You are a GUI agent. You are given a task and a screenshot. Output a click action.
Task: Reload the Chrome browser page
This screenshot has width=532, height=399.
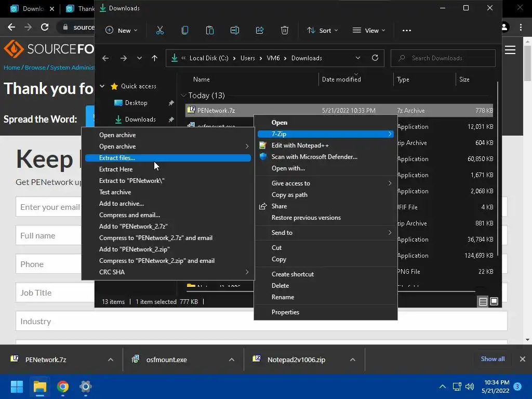click(x=45, y=27)
